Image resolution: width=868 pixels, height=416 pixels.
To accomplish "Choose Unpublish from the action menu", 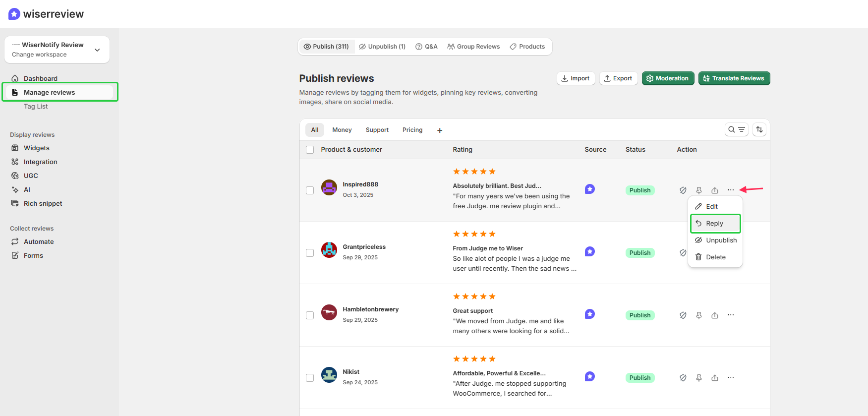I will click(x=715, y=240).
